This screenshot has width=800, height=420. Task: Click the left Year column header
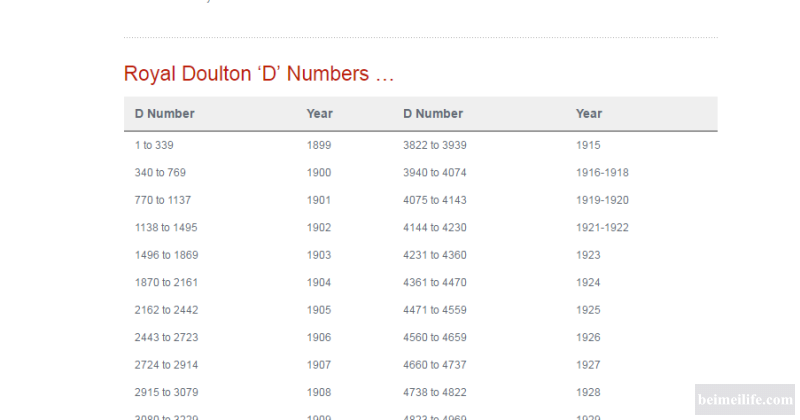pos(320,114)
